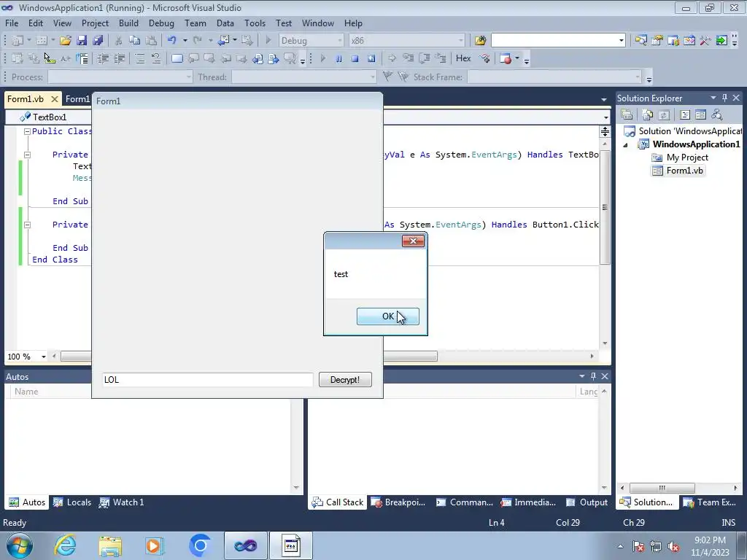The image size is (747, 560).
Task: Click the Restart debugging icon
Action: [x=371, y=58]
